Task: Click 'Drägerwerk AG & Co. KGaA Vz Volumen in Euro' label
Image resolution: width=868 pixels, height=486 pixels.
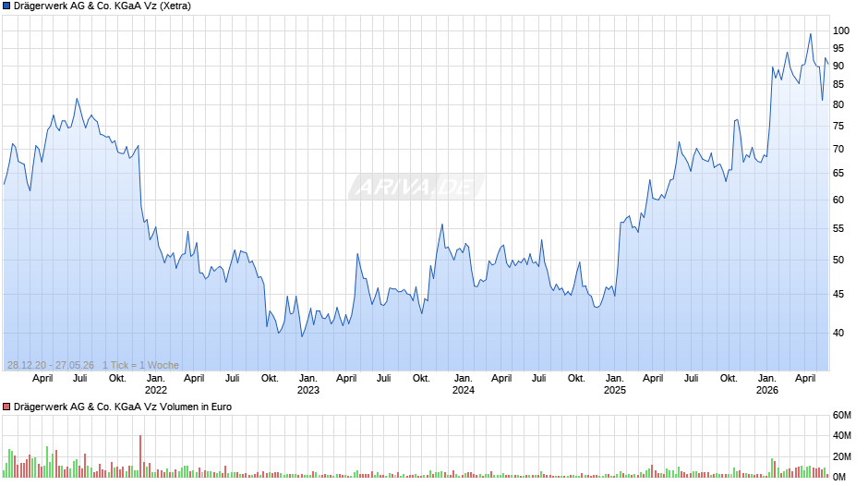Action: point(123,407)
